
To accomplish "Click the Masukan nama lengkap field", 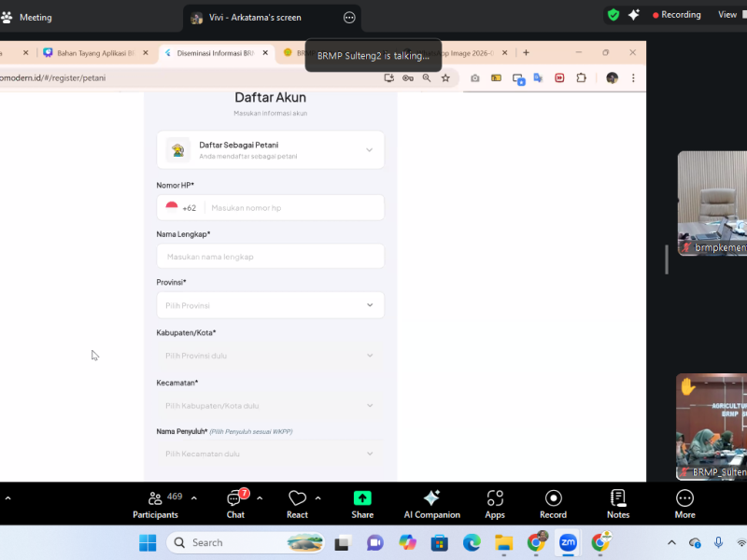I will 270,257.
